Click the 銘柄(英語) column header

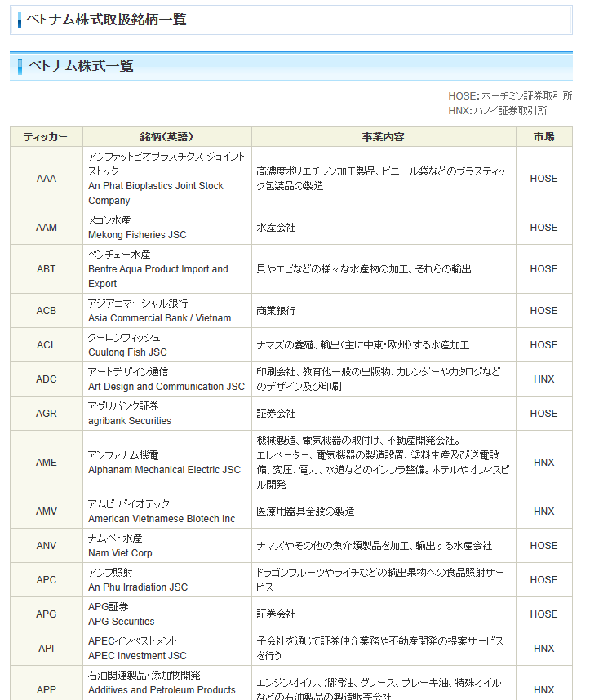[x=166, y=136]
